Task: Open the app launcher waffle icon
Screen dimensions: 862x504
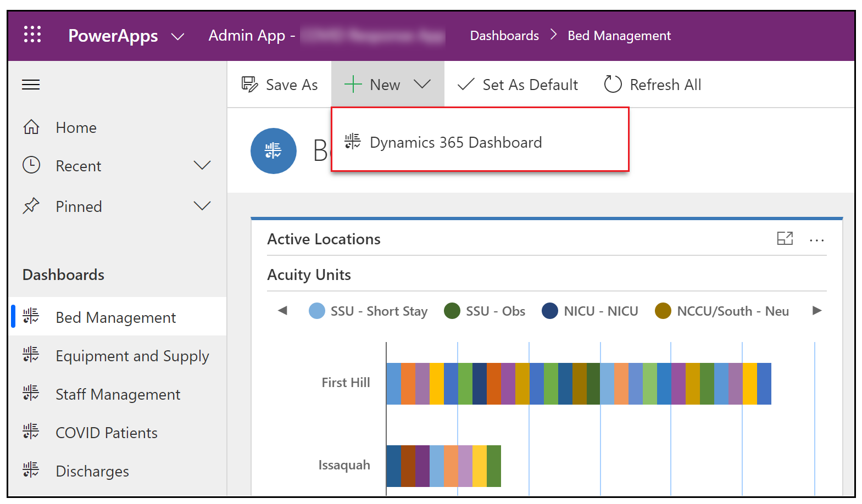Action: click(32, 35)
